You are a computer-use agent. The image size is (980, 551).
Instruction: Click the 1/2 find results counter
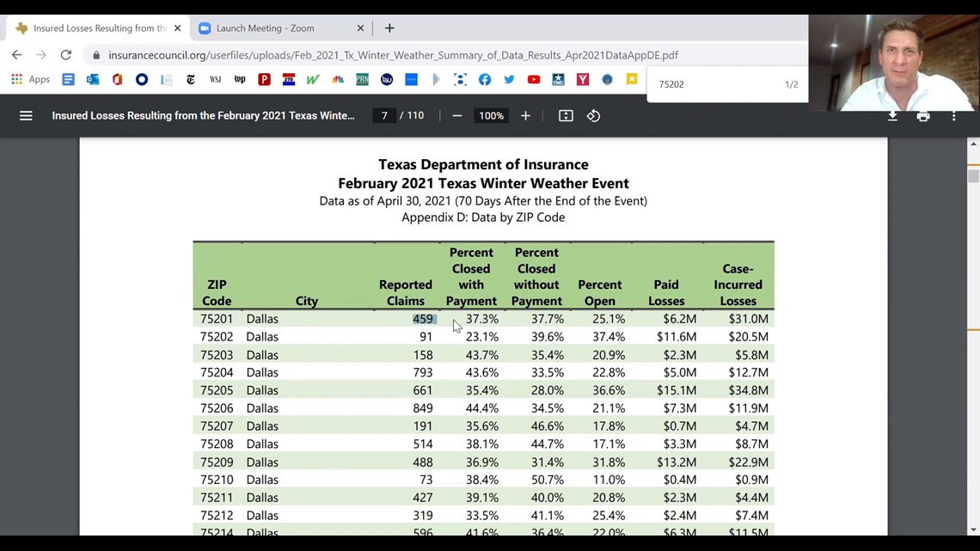[x=791, y=84]
